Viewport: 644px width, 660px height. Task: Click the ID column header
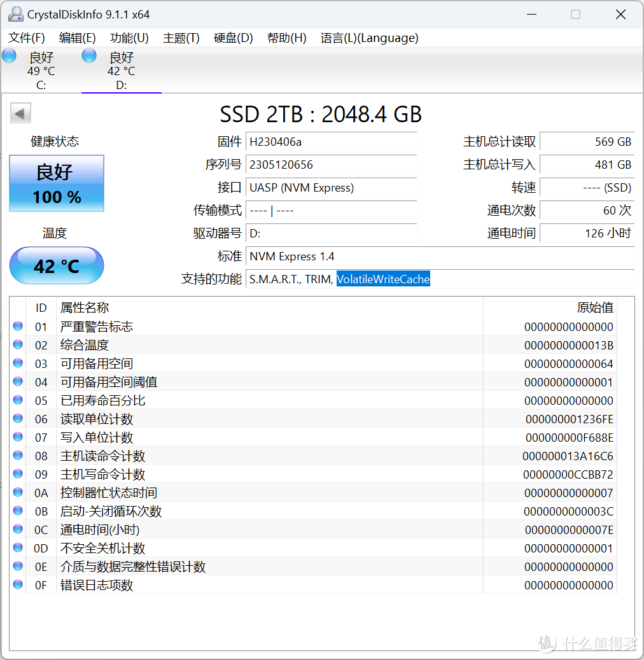(41, 307)
